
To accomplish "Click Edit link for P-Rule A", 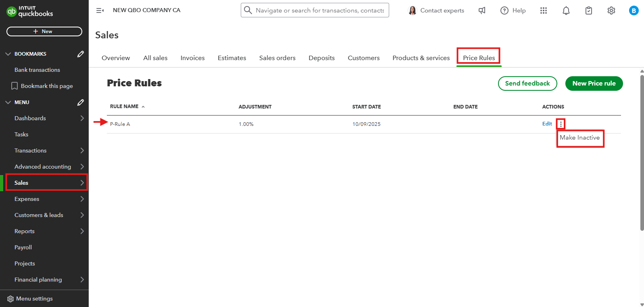I will 547,124.
